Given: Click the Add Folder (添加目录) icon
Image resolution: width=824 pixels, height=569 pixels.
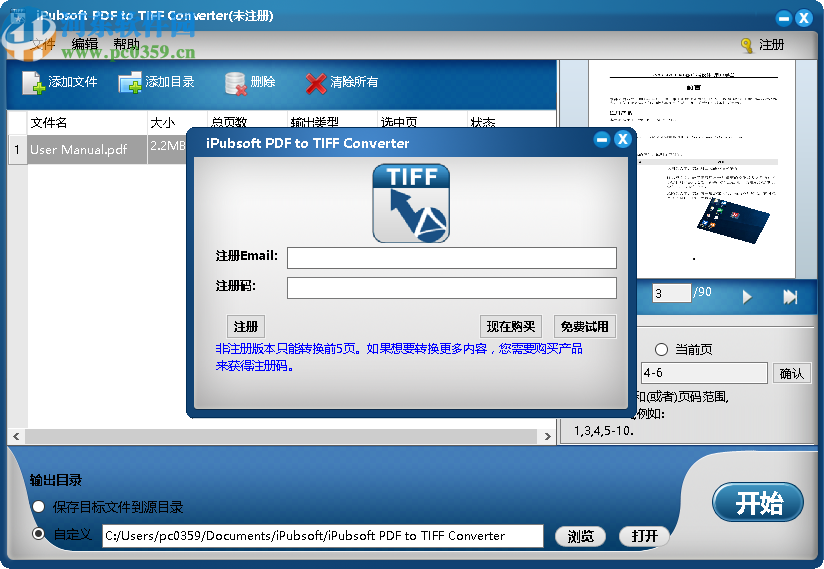Looking at the screenshot, I should click(x=130, y=82).
